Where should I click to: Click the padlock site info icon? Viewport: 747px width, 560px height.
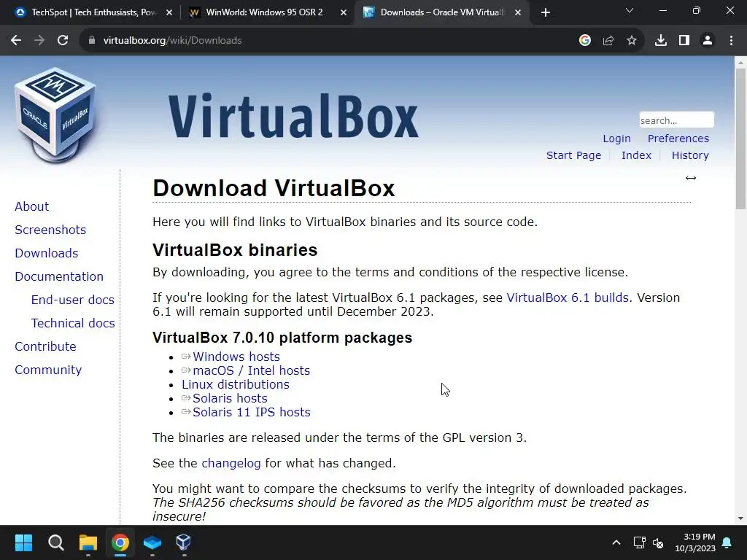[92, 41]
